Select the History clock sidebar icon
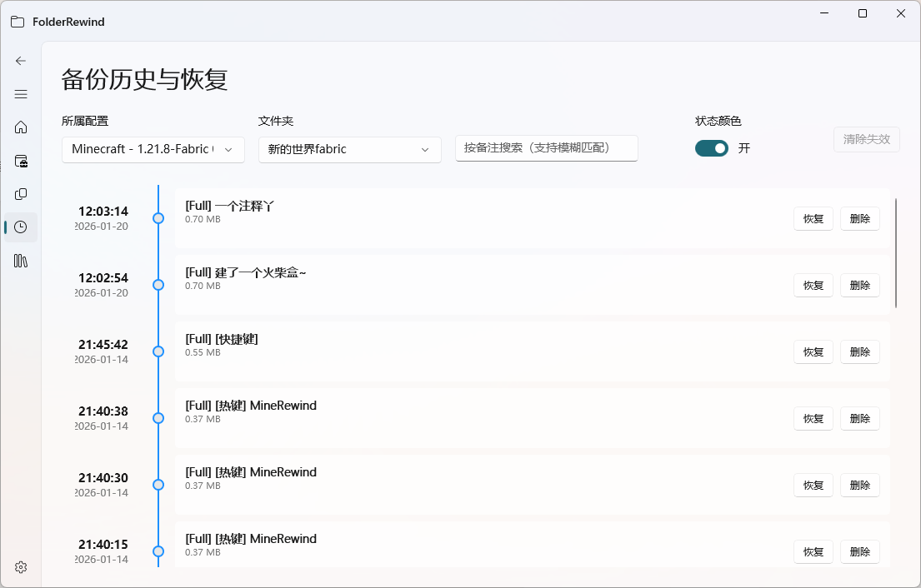921x588 pixels. click(21, 227)
